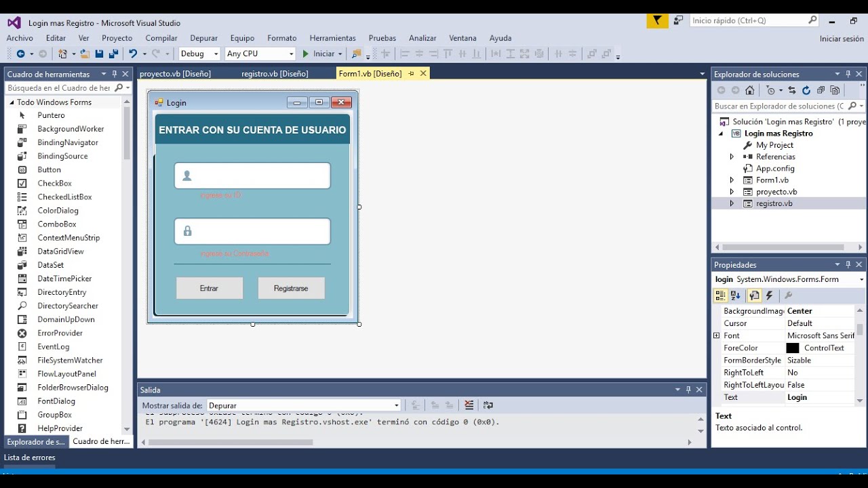Select the Button control in the toolbox

tap(49, 169)
